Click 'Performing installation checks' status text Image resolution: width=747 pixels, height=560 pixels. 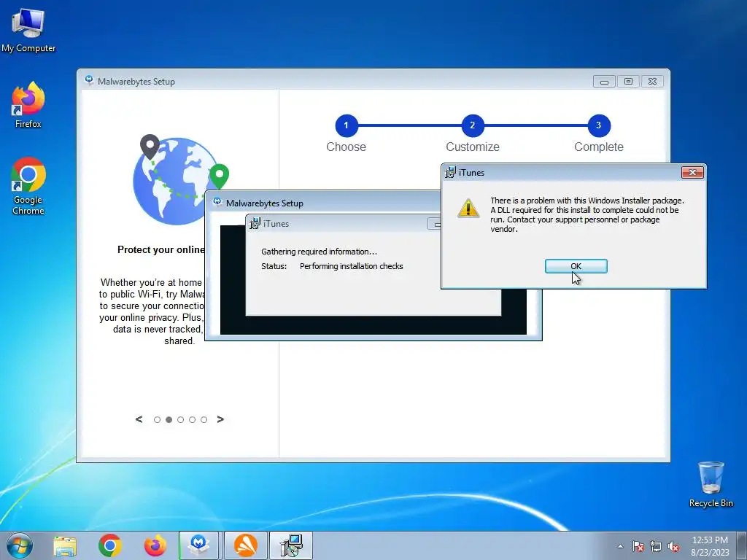point(351,266)
